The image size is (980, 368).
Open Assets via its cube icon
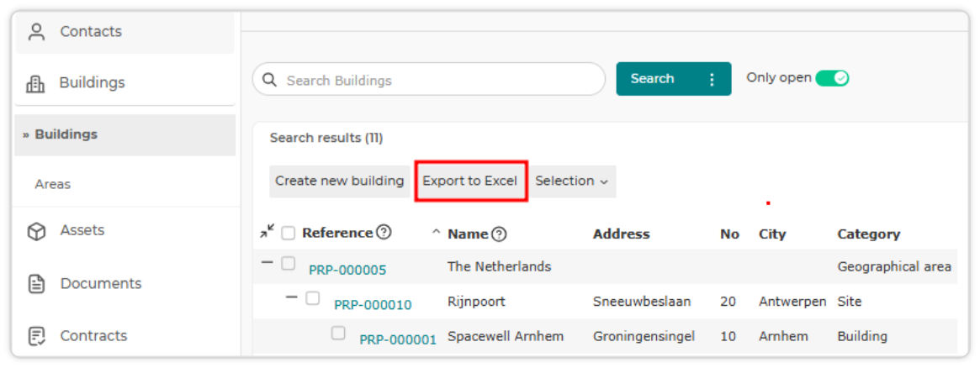click(x=37, y=231)
